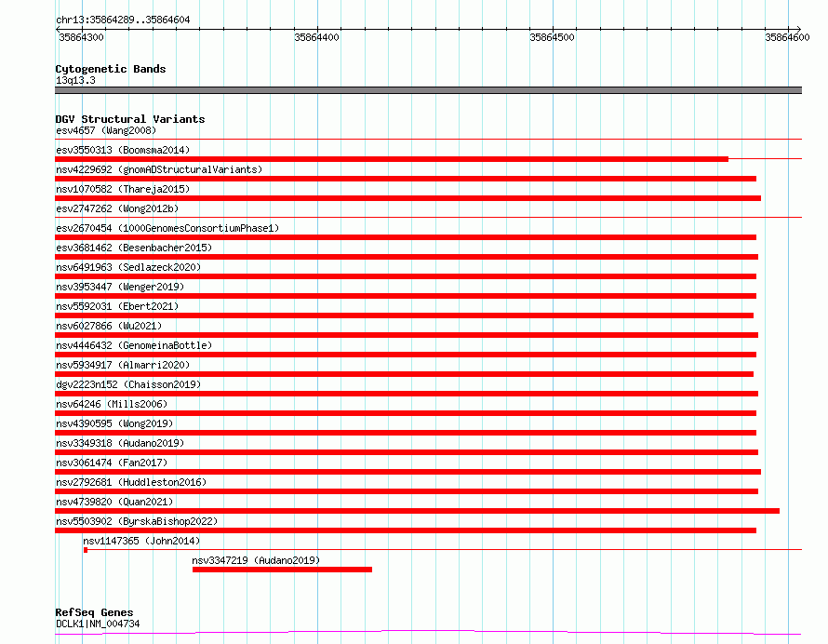The width and height of the screenshot is (828, 644).
Task: Select the esv3681462 (Besenbacher2015) label
Action: point(134,248)
